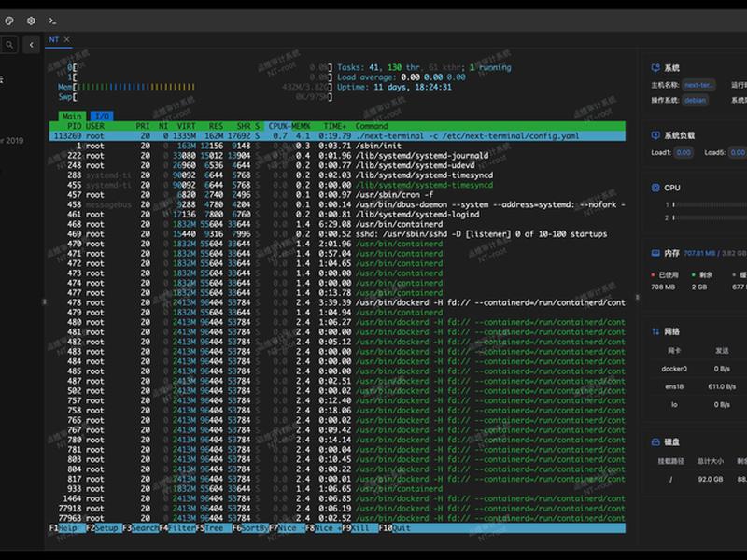
Task: Click F4 Filter in htop footer
Action: (177, 528)
